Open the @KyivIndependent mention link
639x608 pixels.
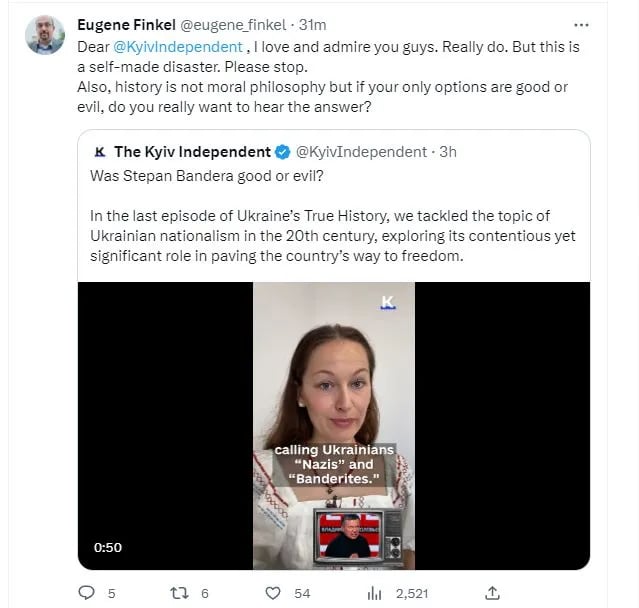178,46
